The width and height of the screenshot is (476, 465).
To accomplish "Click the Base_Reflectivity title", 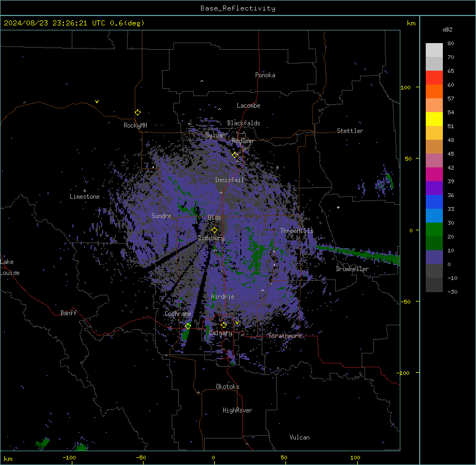I will (238, 8).
